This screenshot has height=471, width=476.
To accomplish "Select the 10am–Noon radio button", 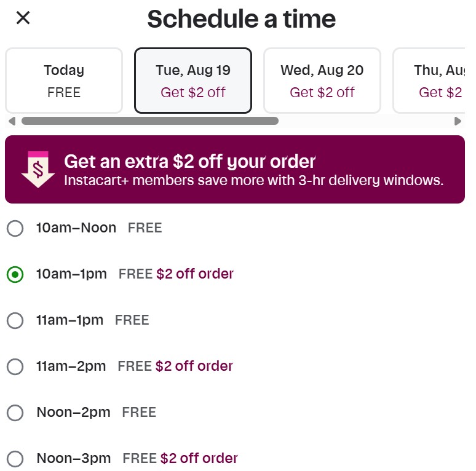I will (x=15, y=228).
